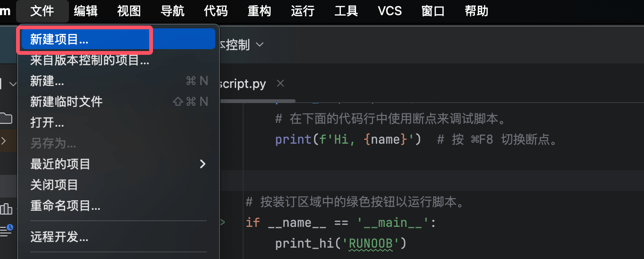
Task: Choose 关闭项目 from the menu
Action: point(54,185)
